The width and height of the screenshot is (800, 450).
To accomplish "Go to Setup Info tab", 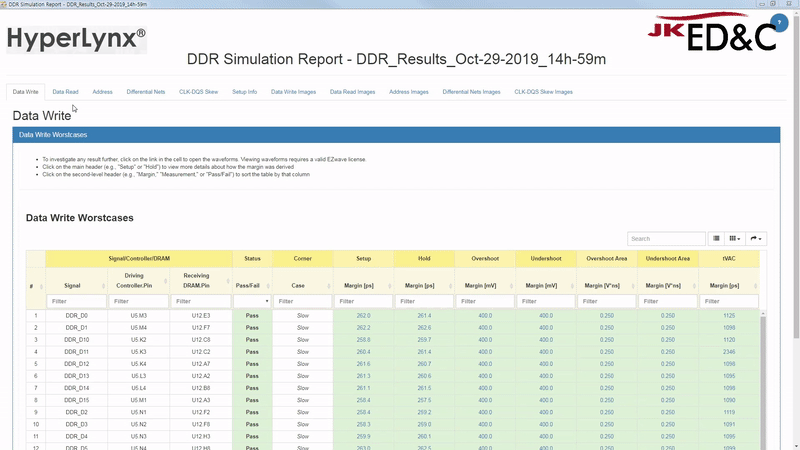I will pos(245,91).
